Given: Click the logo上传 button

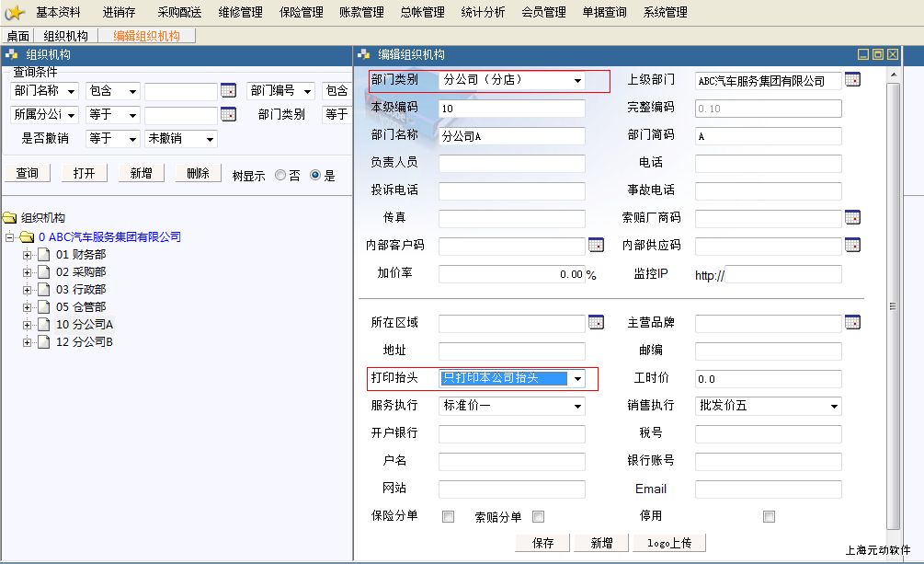Looking at the screenshot, I should click(x=669, y=543).
